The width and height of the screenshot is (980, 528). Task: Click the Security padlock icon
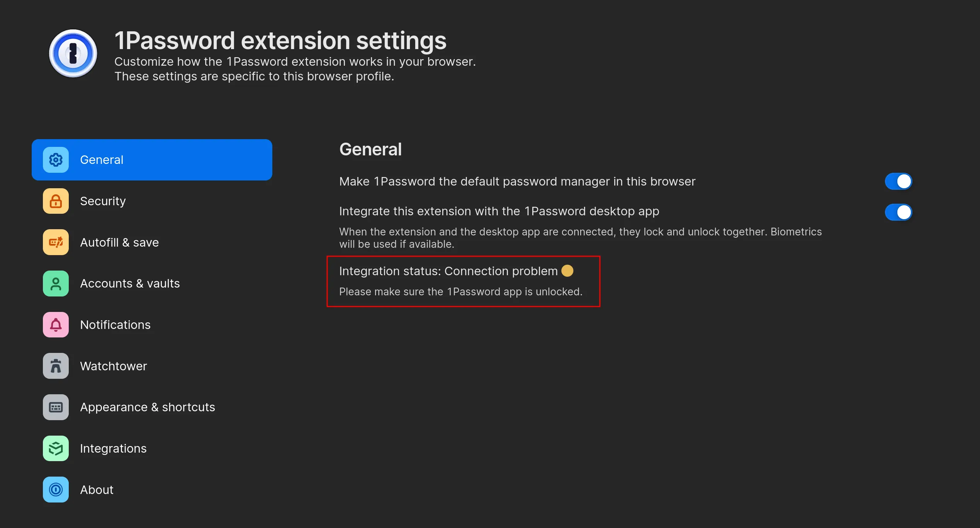tap(56, 201)
